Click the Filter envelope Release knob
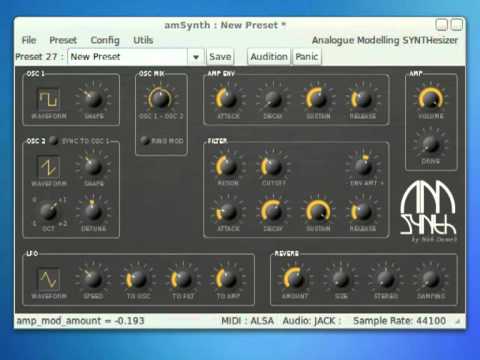This screenshot has height=360, width=480. point(362,211)
